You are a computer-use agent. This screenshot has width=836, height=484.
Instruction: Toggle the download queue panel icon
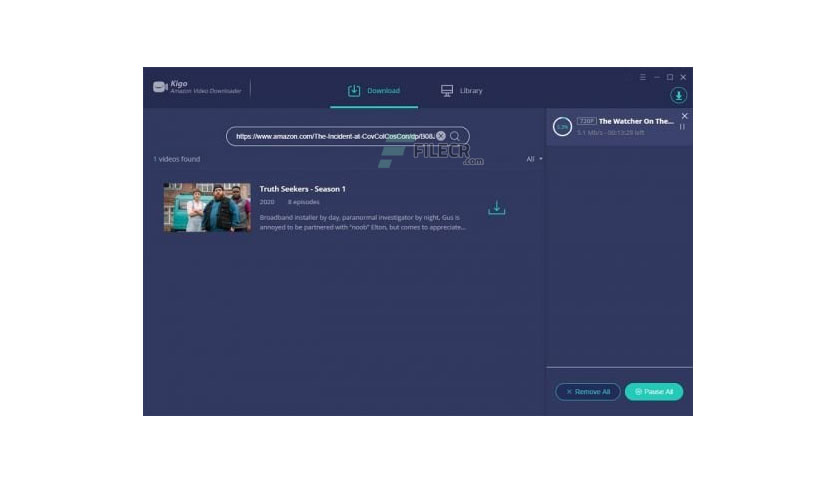(x=678, y=95)
